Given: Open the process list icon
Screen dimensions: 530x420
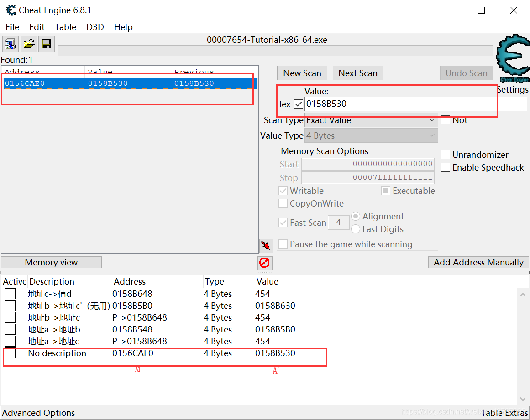Looking at the screenshot, I should [10, 44].
